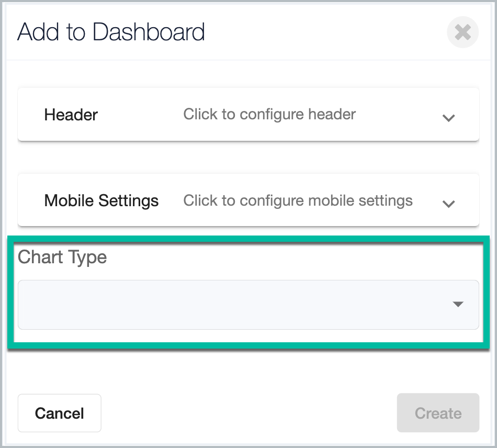Click the down-arrow icon beside mobile hint

(448, 204)
